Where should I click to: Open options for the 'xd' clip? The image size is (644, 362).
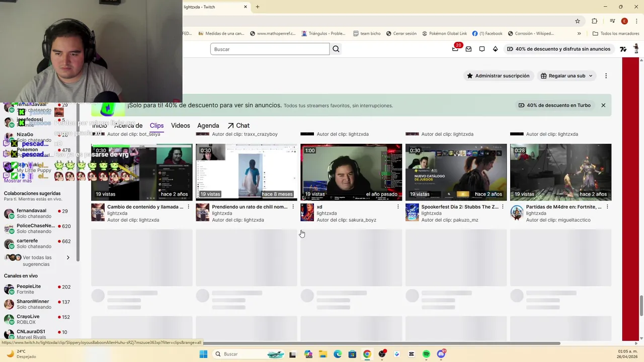coord(398,207)
